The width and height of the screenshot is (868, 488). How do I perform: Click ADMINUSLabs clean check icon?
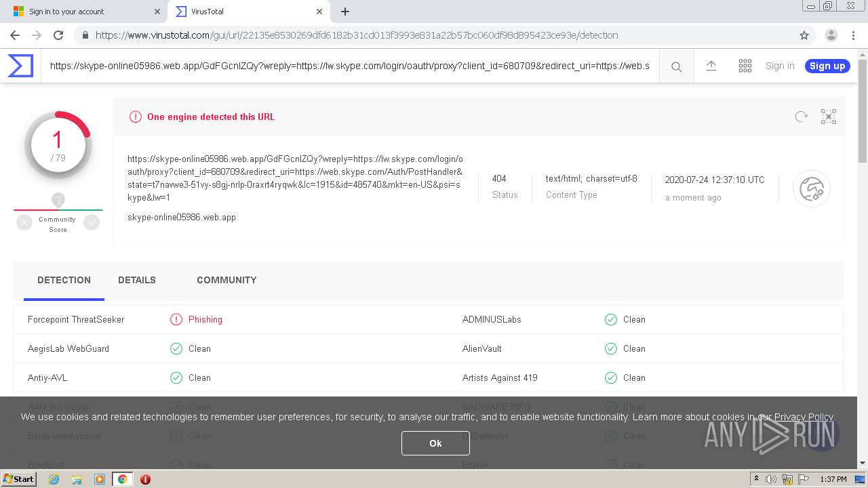click(x=611, y=319)
